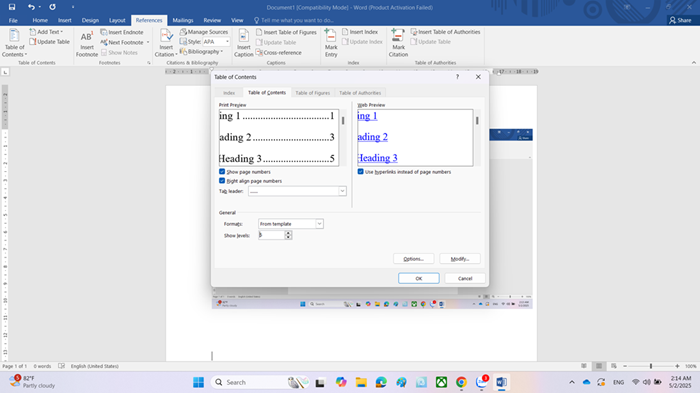700x393 pixels.
Task: Switch to the Home tab
Action: click(x=40, y=20)
